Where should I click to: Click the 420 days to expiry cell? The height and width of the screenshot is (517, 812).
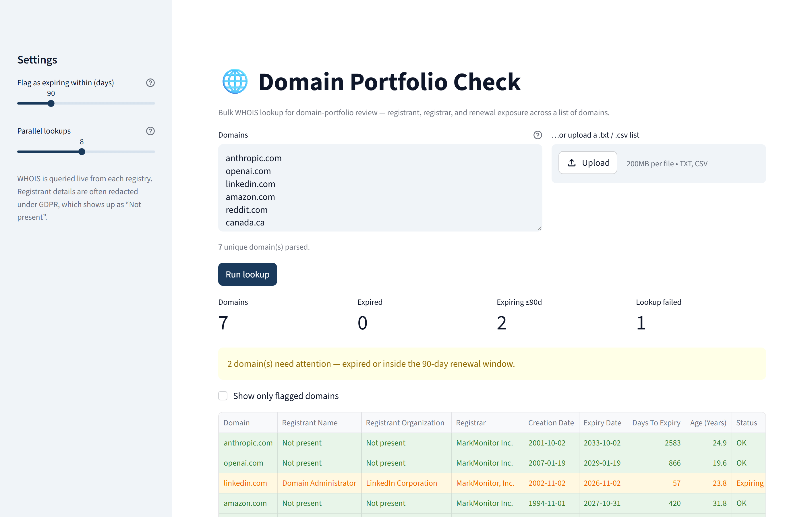[657, 503]
